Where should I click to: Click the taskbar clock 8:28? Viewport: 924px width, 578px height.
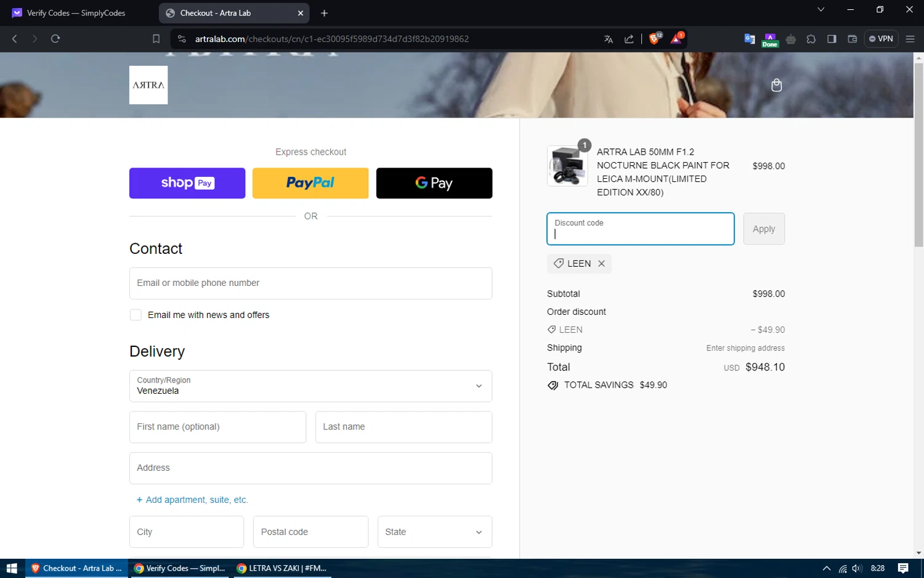[878, 568]
